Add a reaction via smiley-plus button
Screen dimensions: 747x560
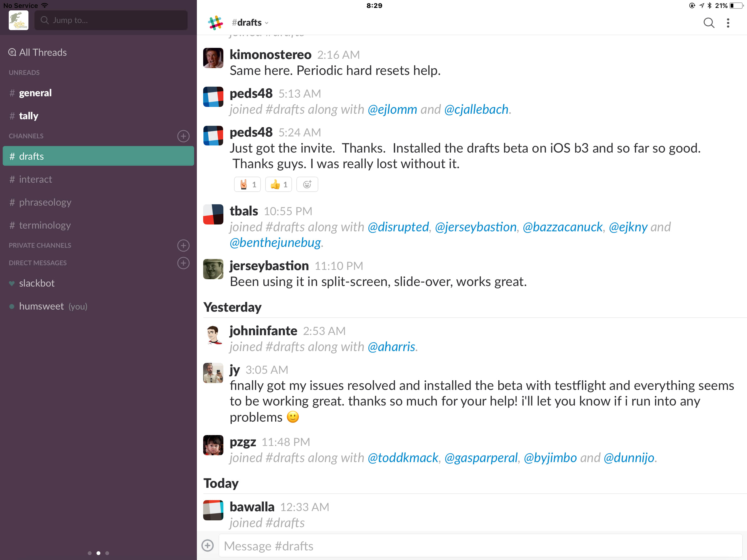[307, 184]
